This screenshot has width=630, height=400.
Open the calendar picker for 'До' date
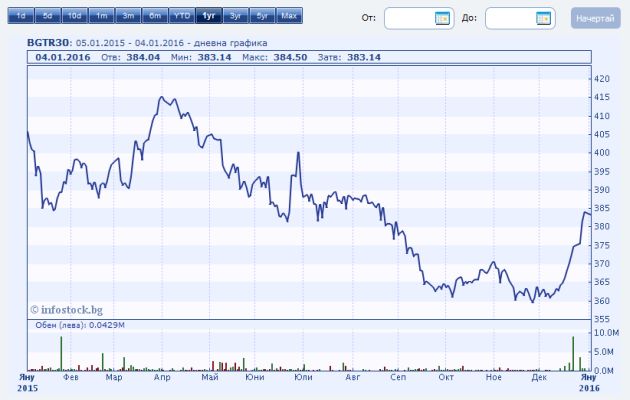pyautogui.click(x=543, y=19)
